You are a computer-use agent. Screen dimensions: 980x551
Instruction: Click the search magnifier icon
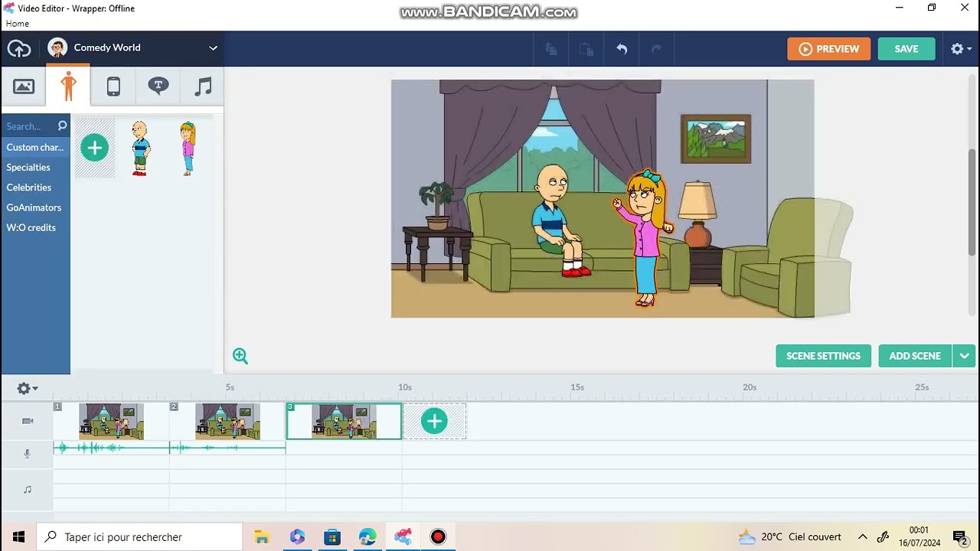pos(62,126)
